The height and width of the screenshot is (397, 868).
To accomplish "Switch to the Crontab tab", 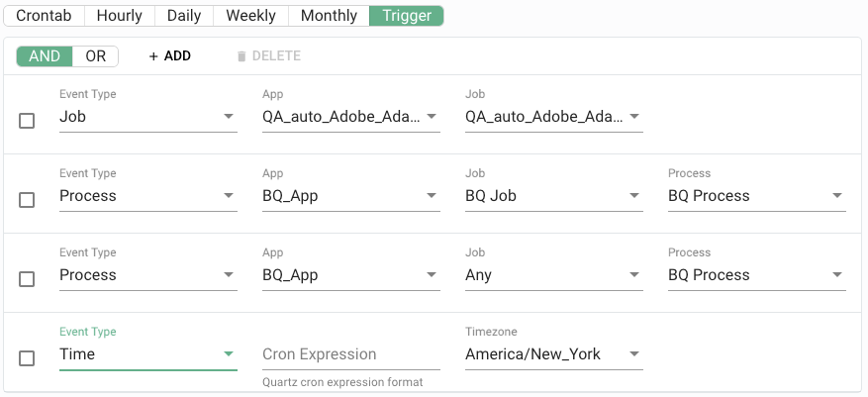I will 45,16.
